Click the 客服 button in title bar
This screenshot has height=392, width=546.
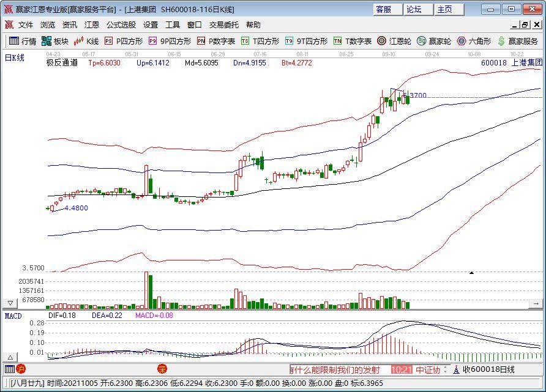(387, 9)
